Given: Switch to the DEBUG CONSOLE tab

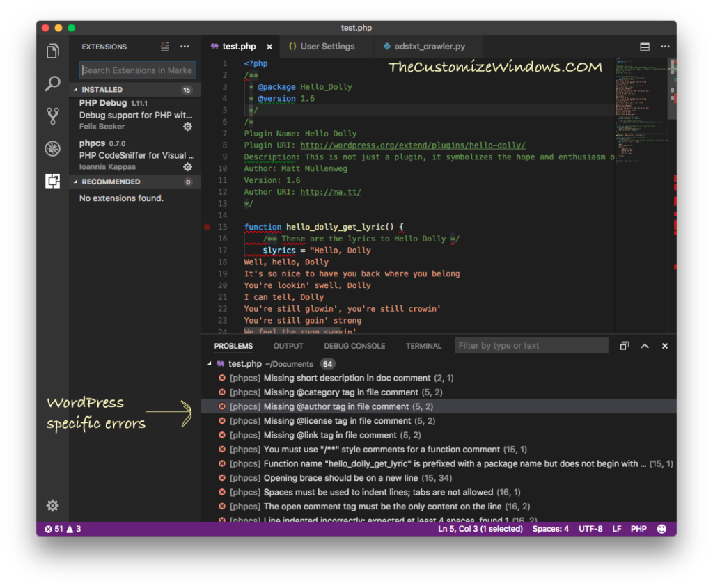Looking at the screenshot, I should (354, 346).
